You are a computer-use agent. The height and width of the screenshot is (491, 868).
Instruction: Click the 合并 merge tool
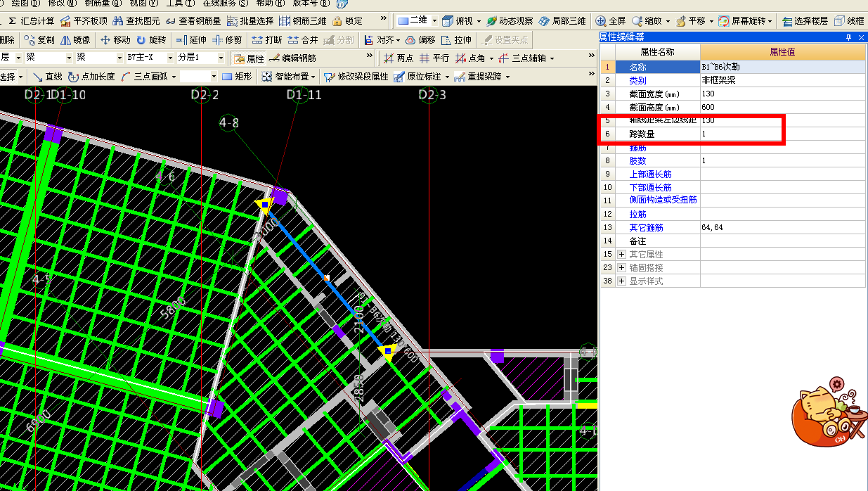point(303,40)
